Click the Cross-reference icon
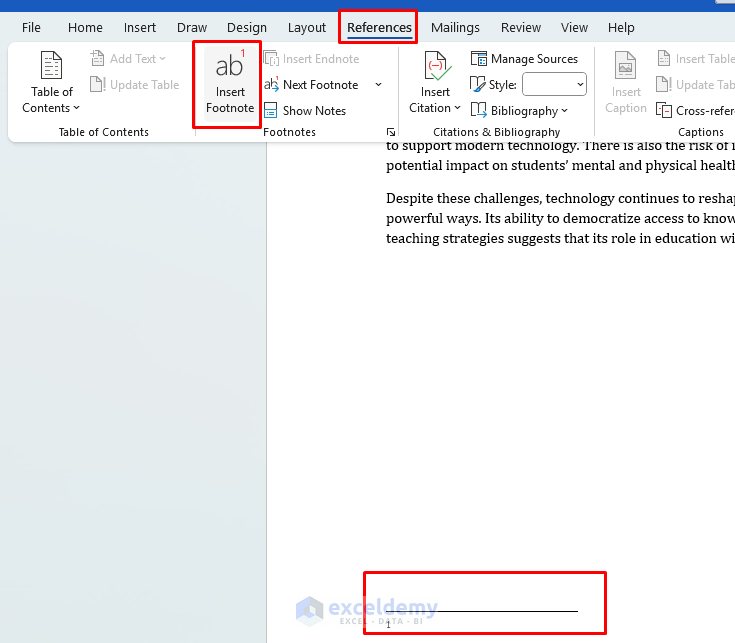 click(x=664, y=111)
